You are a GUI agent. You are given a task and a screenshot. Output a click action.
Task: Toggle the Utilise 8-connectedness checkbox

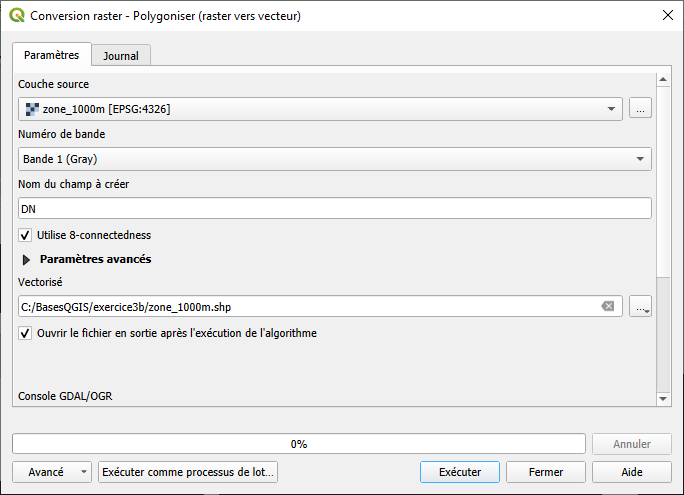point(25,235)
